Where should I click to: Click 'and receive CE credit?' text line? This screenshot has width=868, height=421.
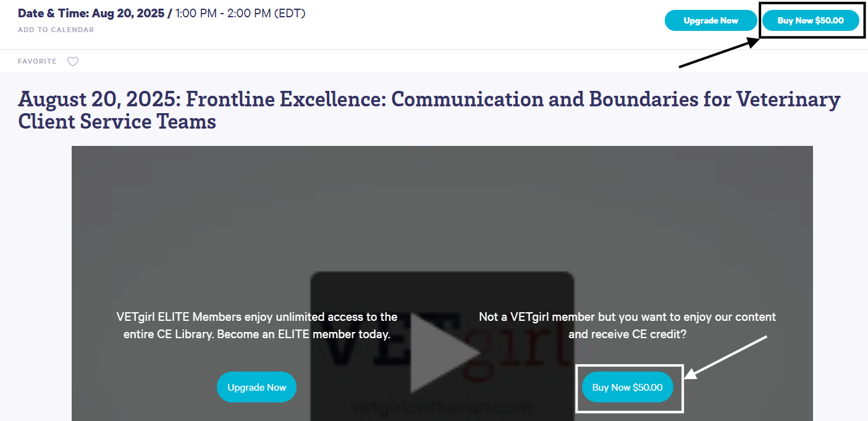pos(627,334)
